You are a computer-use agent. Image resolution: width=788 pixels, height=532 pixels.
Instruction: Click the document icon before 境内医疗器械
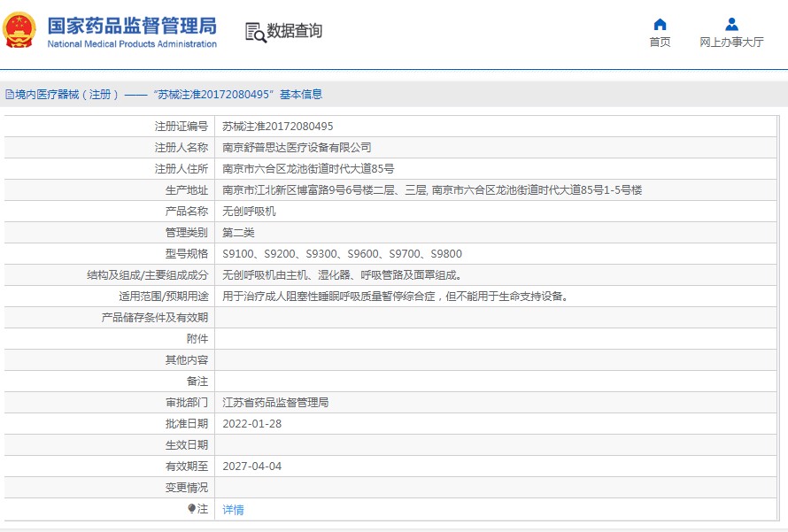pos(9,95)
